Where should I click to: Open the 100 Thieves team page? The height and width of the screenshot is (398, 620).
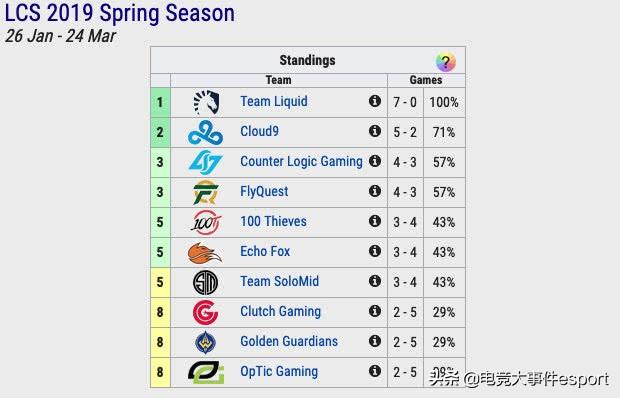click(273, 221)
